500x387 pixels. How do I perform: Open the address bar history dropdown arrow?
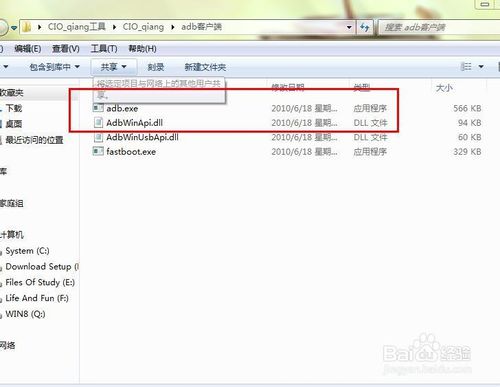tap(349, 27)
